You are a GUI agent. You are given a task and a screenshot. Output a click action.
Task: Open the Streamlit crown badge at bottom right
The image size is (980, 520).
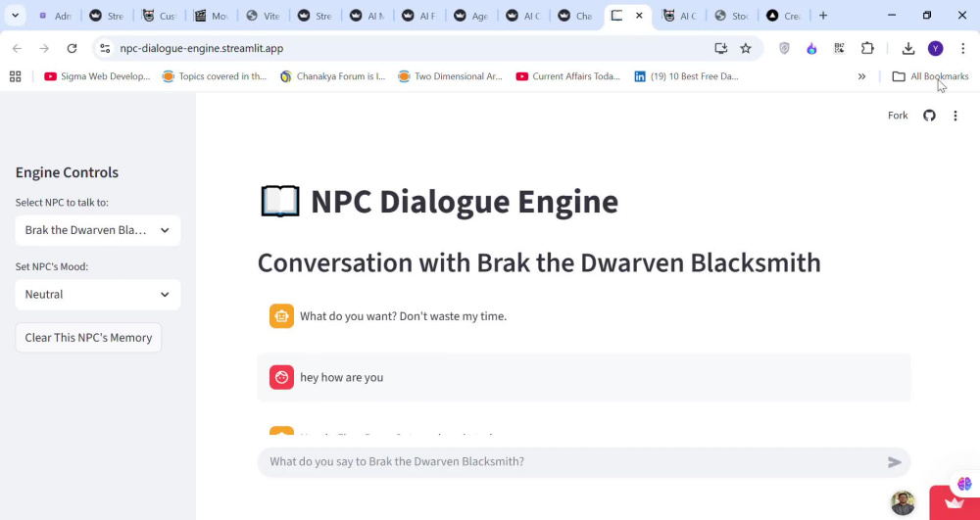[x=955, y=503]
